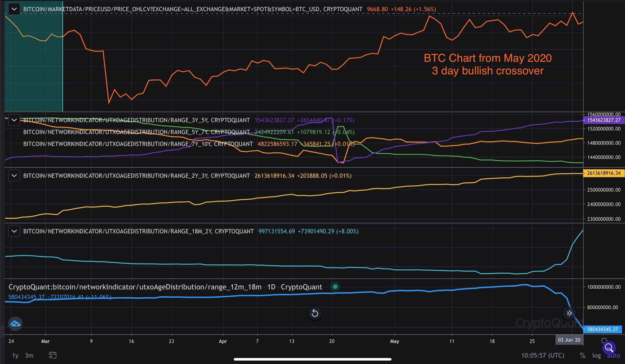Screen dimensions: 625x364
Task: Select the 3m time range
Action: 29,355
